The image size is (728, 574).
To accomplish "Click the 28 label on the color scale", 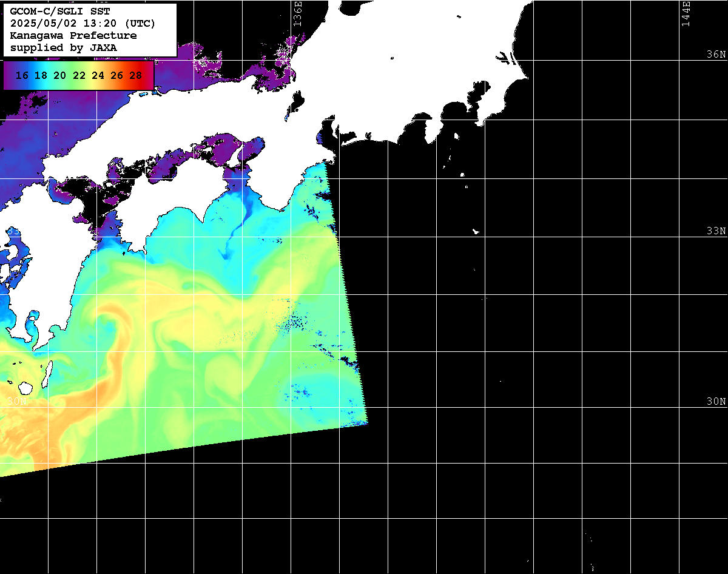I will click(x=136, y=76).
